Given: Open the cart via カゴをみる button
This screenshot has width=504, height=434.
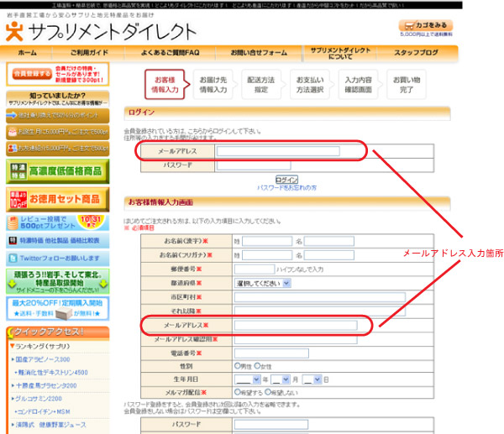Looking at the screenshot, I should 426,25.
